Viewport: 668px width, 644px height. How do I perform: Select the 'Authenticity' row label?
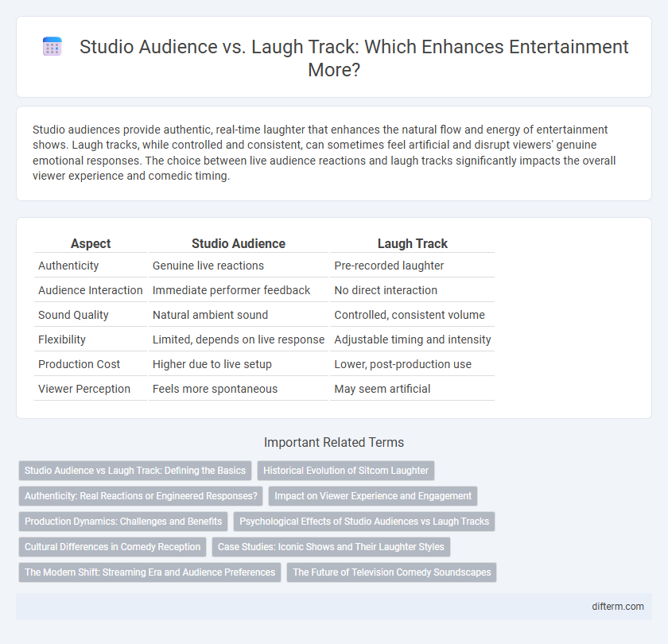[x=68, y=266]
